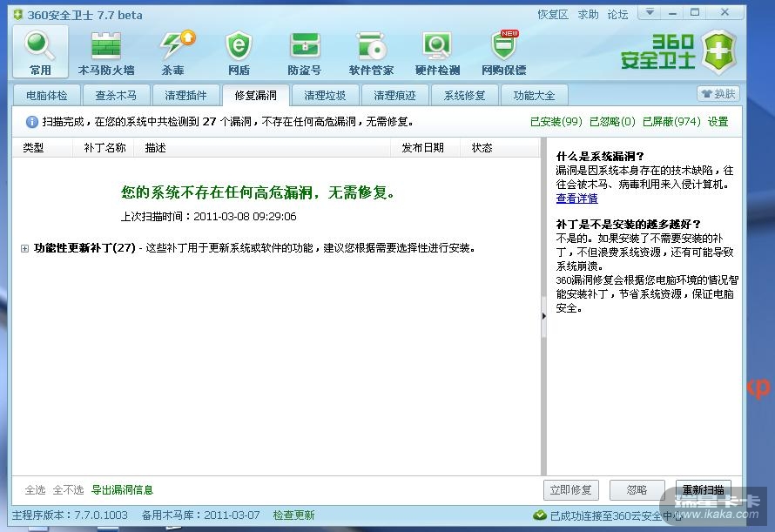Image resolution: width=775 pixels, height=532 pixels.
Task: Click the 立即修复 button
Action: tap(571, 490)
